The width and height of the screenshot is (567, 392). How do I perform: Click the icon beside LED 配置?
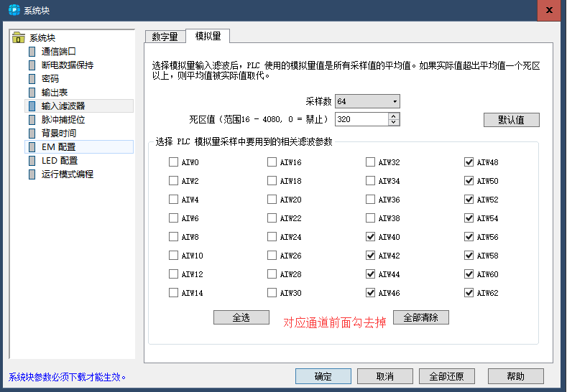[x=32, y=161]
